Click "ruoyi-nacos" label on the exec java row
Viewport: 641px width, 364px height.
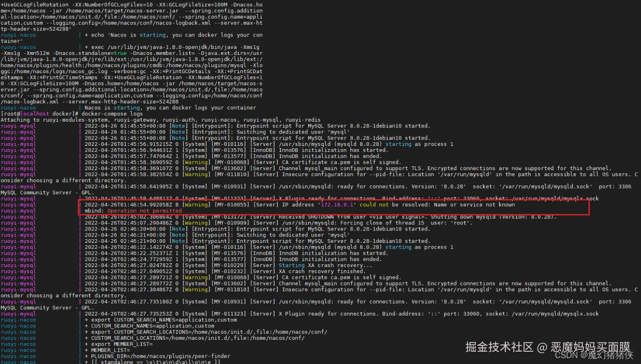(x=18, y=47)
